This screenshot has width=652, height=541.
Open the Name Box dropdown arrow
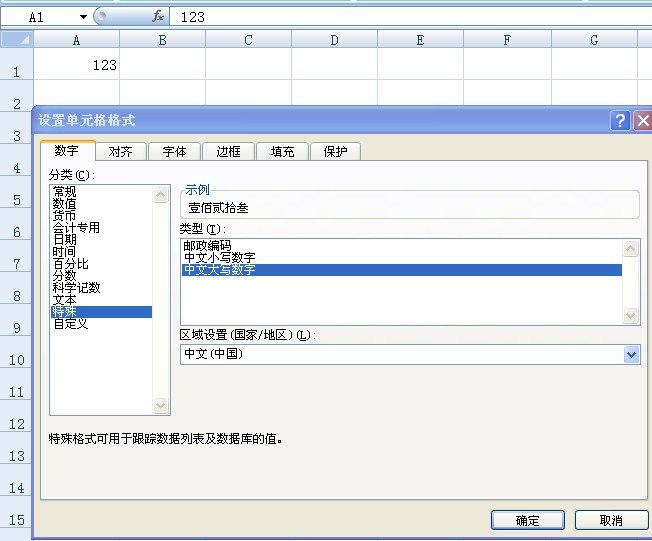pos(83,17)
